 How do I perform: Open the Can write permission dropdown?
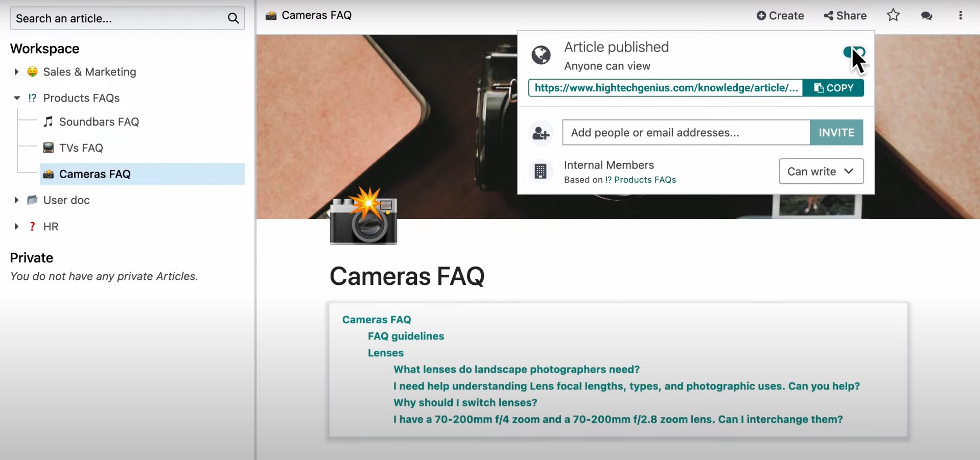[821, 172]
